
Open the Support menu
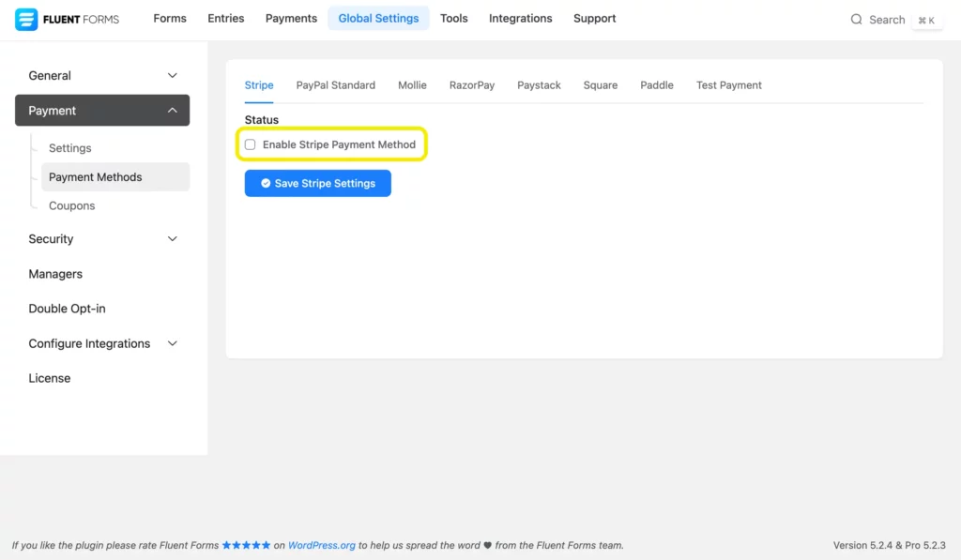pos(594,19)
